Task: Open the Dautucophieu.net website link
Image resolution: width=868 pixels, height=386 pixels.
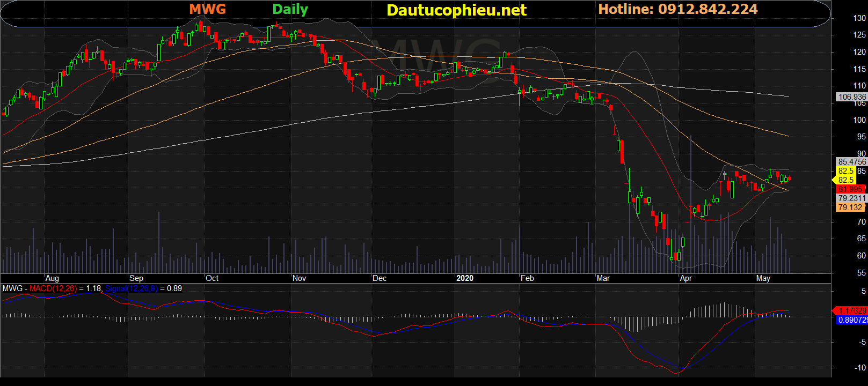Action: (x=456, y=10)
